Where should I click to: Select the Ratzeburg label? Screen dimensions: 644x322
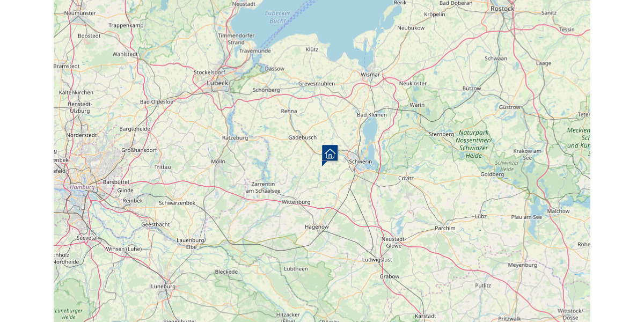235,138
